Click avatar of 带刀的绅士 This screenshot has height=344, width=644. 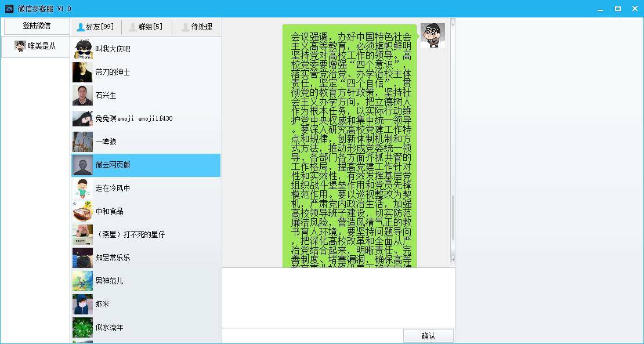coord(82,73)
